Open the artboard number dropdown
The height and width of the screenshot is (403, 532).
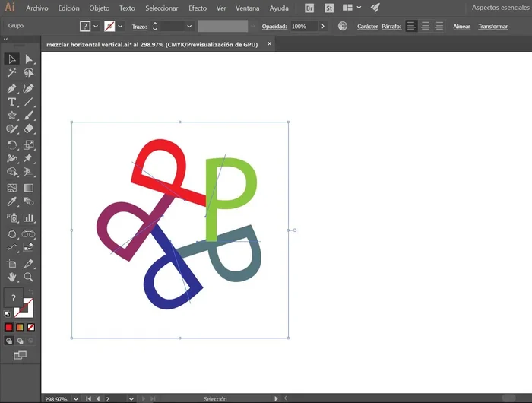pos(131,399)
